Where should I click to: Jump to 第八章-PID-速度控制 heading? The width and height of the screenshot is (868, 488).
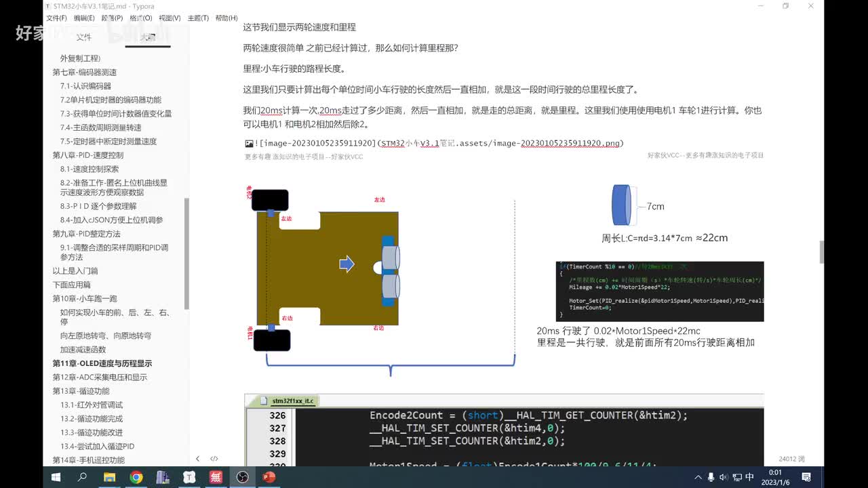click(x=87, y=155)
